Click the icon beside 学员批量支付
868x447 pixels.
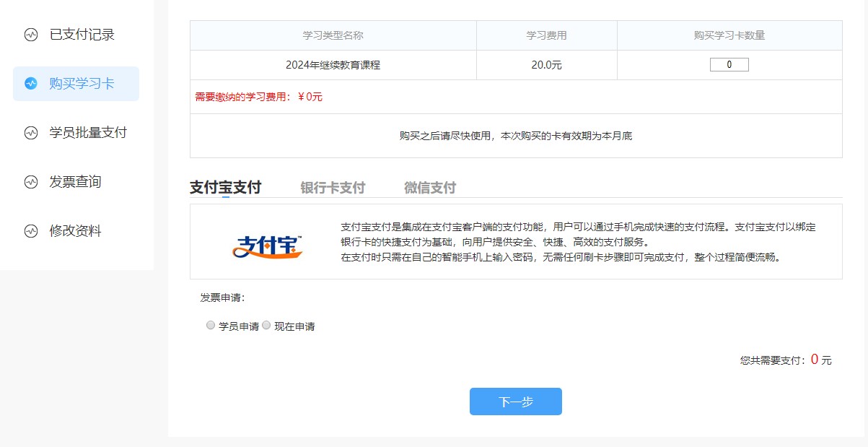[30, 133]
